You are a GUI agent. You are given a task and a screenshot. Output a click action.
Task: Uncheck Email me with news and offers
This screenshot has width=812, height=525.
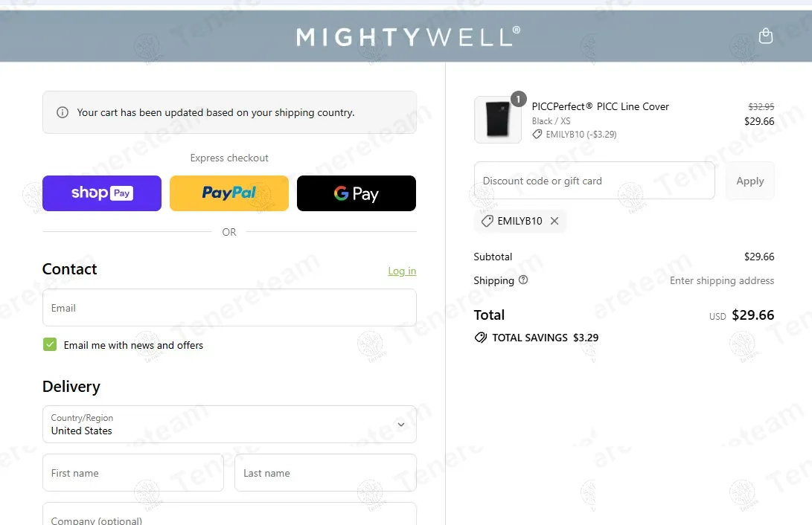[50, 344]
